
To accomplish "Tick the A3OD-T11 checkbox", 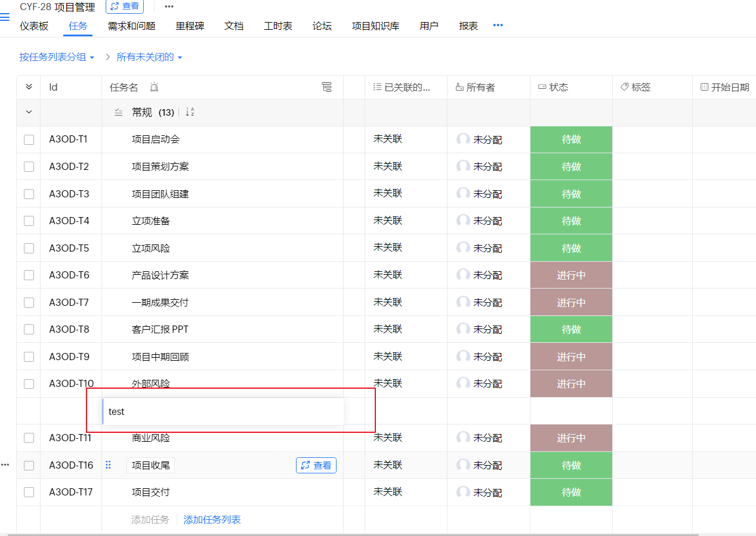I will (29, 438).
